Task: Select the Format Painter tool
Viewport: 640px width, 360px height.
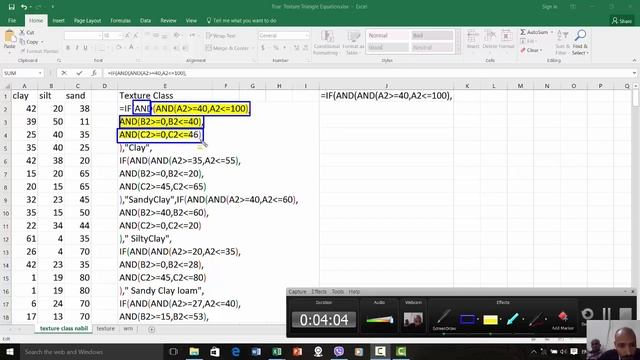Action: click(39, 51)
